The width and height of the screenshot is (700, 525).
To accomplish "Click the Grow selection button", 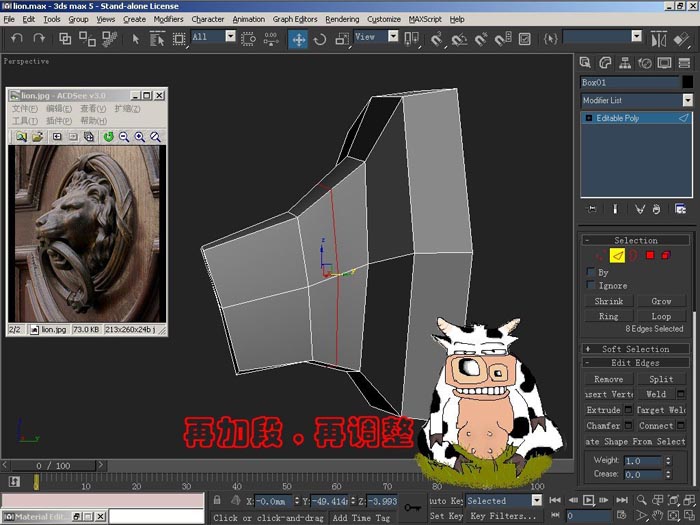I will 661,301.
